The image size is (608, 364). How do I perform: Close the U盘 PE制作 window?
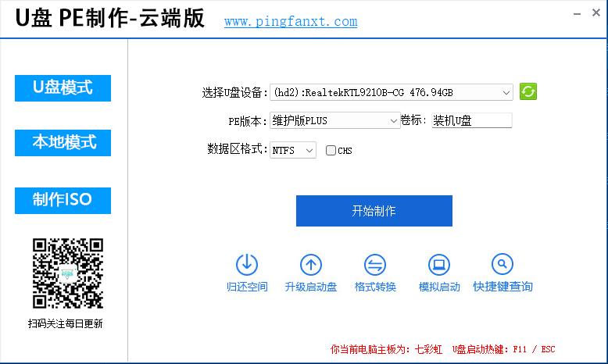point(596,12)
